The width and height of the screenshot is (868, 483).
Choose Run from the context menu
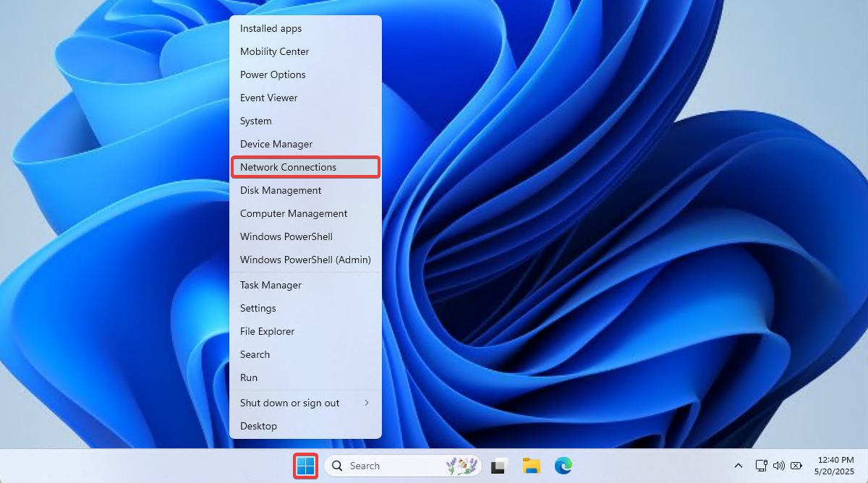(249, 377)
